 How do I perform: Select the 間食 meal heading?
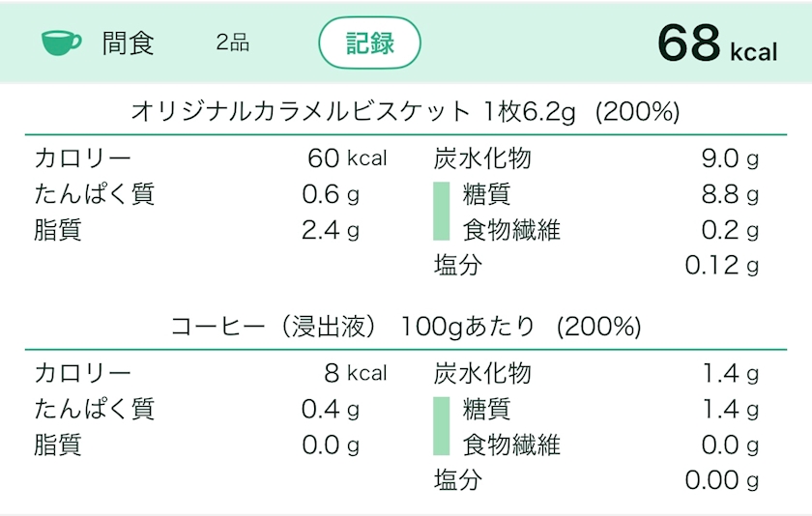pyautogui.click(x=128, y=43)
